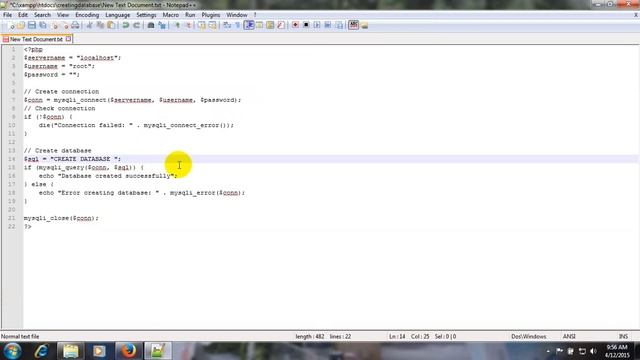Click the Stop Recording macro icon
The width and height of the screenshot is (640, 360).
click(x=306, y=25)
